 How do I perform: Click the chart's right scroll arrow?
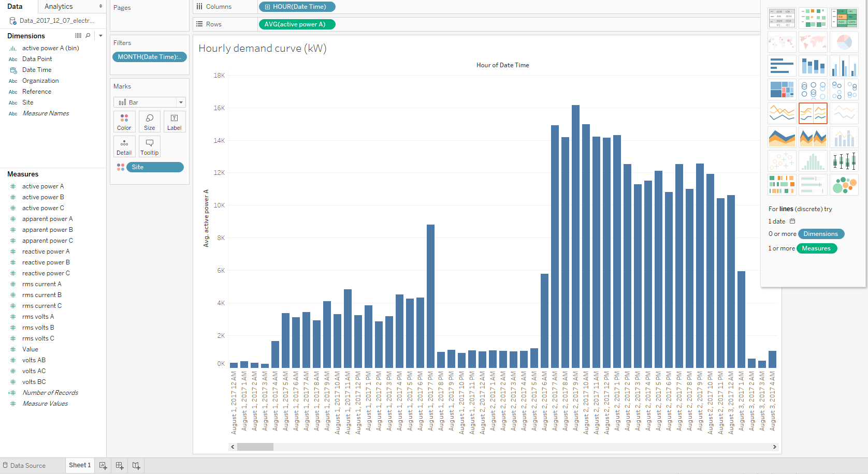click(x=774, y=447)
